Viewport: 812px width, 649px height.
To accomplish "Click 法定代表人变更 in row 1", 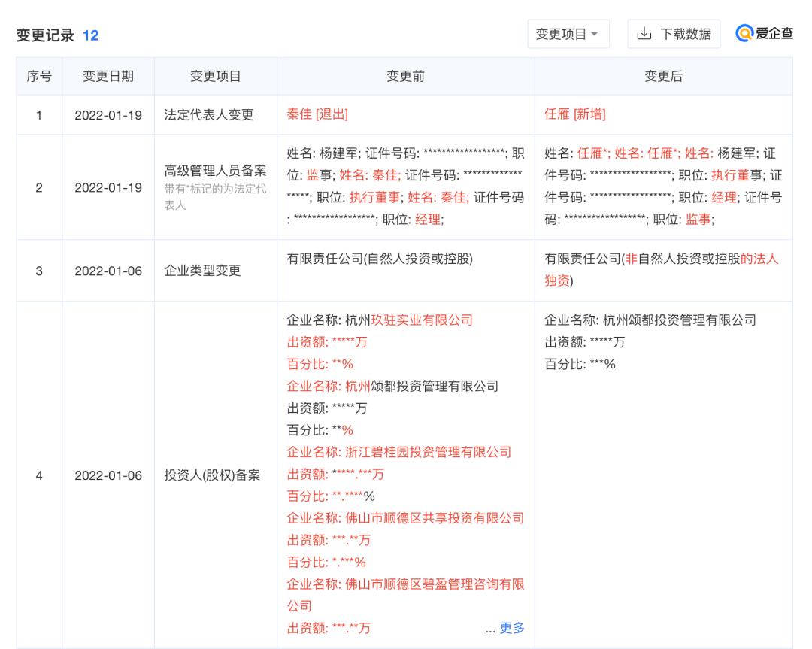I will (209, 114).
